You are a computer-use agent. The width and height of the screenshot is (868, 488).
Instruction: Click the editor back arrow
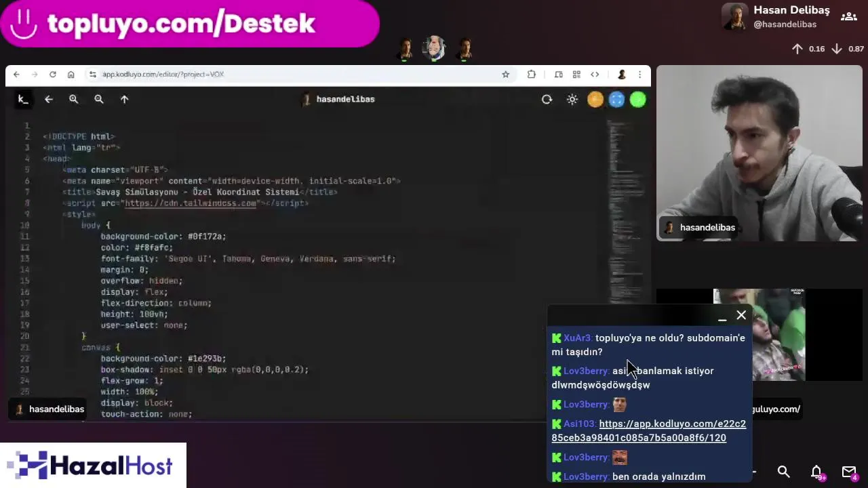(49, 100)
